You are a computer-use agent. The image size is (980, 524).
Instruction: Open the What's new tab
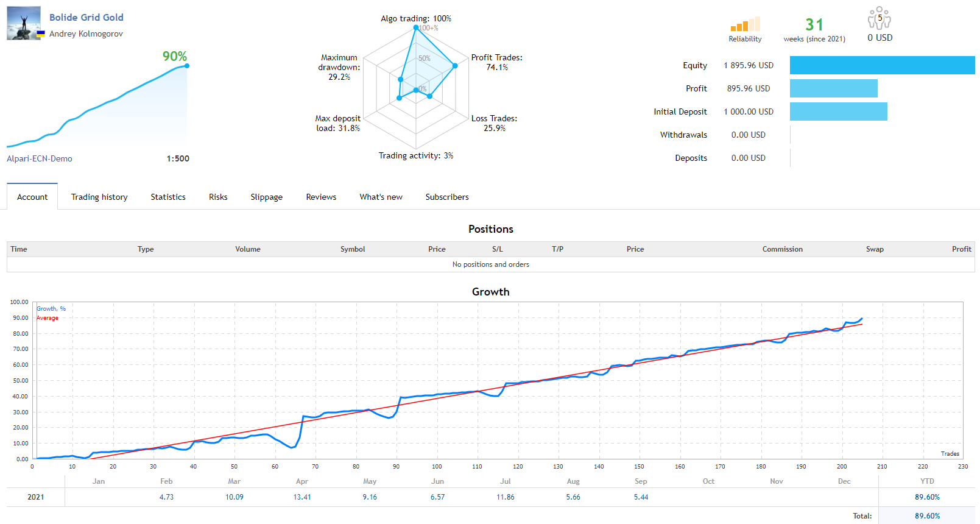[x=381, y=197]
